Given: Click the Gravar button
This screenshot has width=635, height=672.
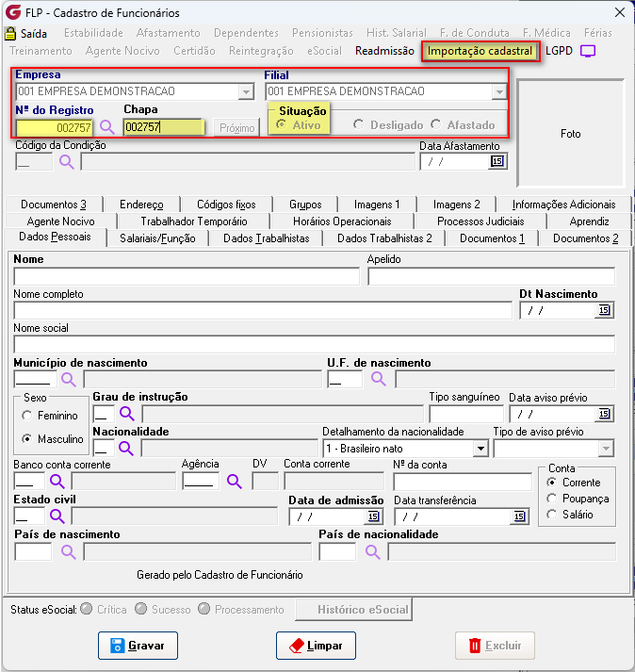Looking at the screenshot, I should (x=138, y=646).
